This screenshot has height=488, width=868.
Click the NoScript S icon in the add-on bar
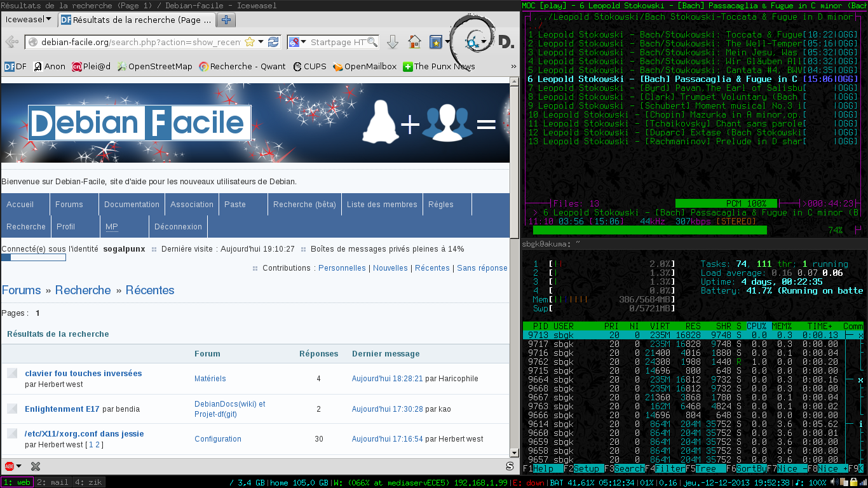tap(510, 466)
